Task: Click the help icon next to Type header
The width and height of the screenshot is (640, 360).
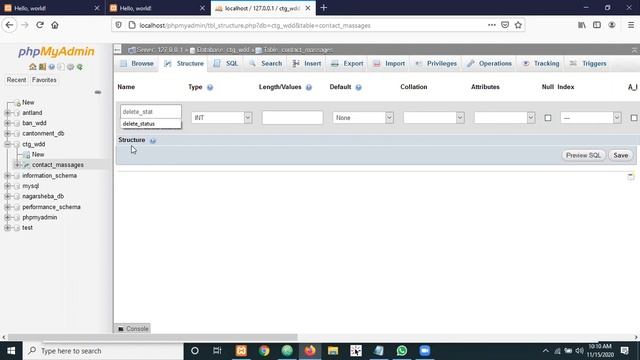Action: (210, 87)
